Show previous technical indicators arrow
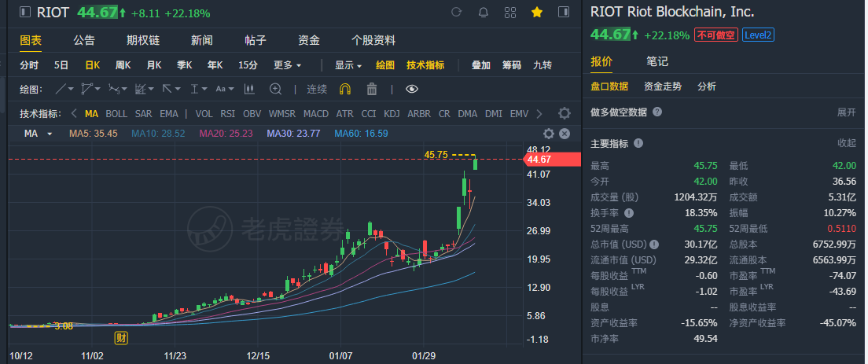The image size is (868, 364). 74,113
